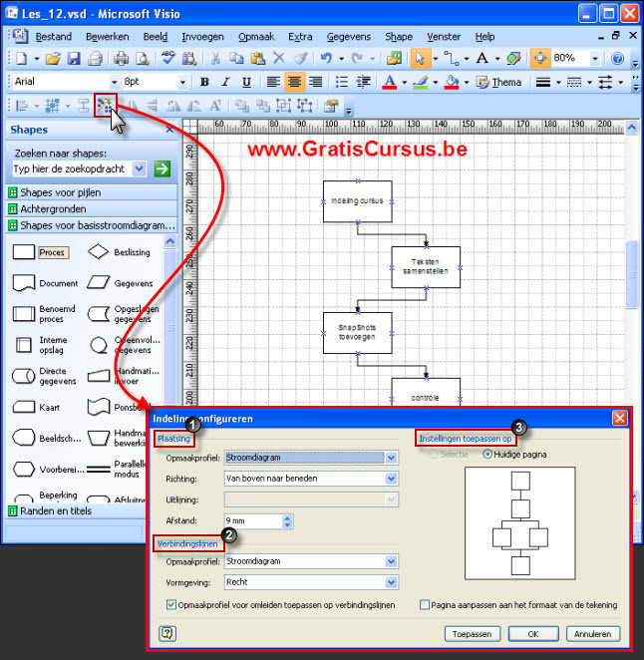Screen dimensions: 644x660
Task: Expand Shapes voor pijlen stencil
Action: 92,192
